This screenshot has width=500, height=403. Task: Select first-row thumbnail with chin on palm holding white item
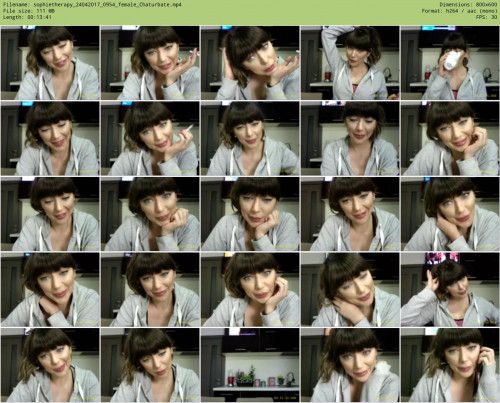pyautogui.click(x=150, y=63)
